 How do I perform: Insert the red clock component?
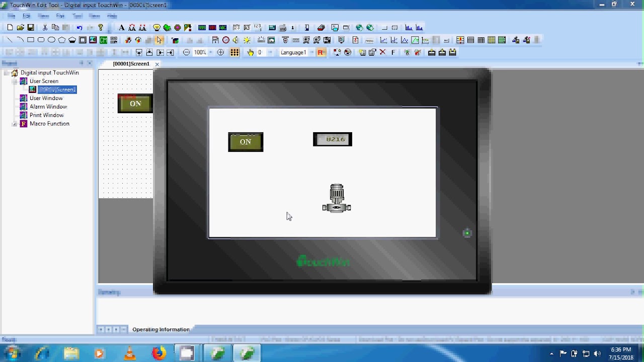226,40
